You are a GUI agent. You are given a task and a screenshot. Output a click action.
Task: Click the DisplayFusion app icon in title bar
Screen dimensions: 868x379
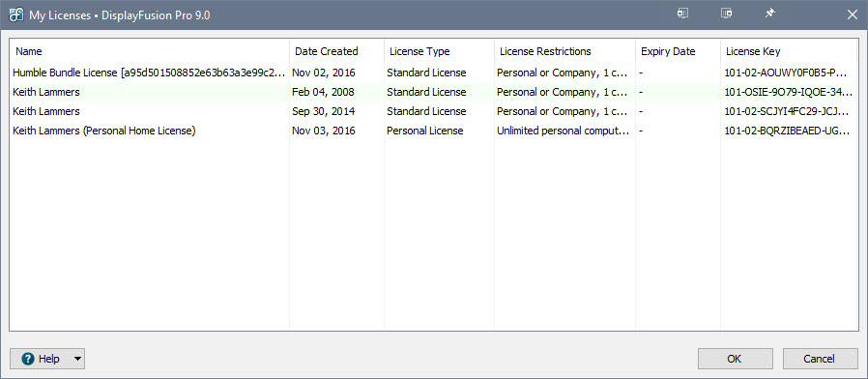16,15
